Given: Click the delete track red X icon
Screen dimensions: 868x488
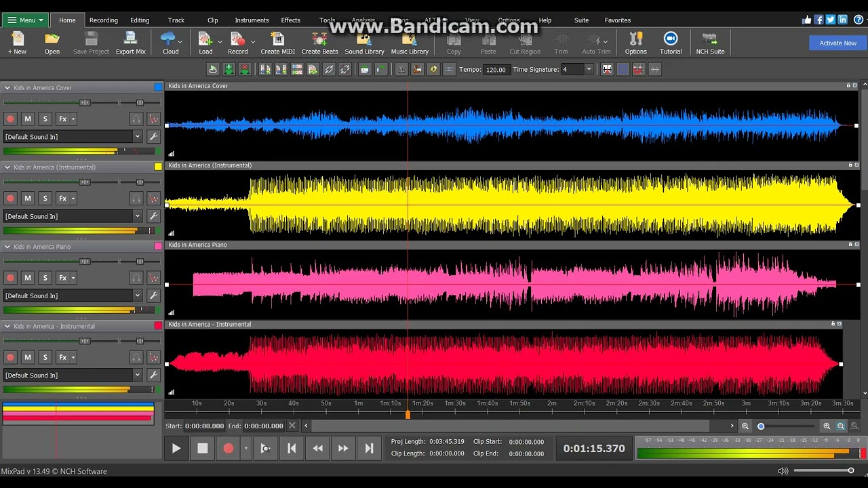Looking at the screenshot, I should pos(245,69).
